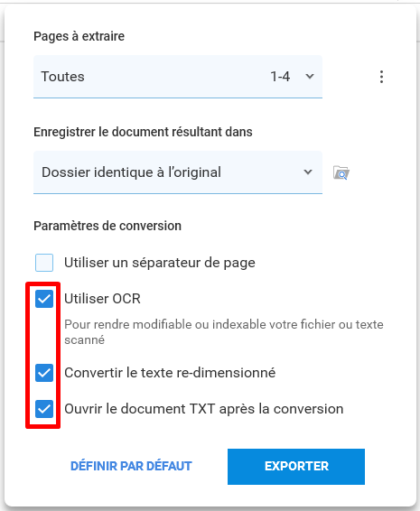Uncheck the Utiliser OCR checkbox
This screenshot has height=511, width=420.
coord(44,299)
